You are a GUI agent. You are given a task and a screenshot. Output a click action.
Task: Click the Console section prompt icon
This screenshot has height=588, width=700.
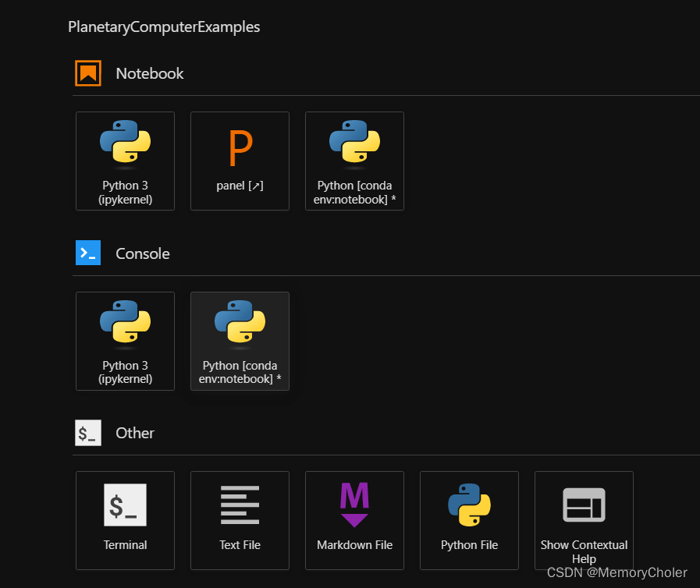(x=88, y=253)
